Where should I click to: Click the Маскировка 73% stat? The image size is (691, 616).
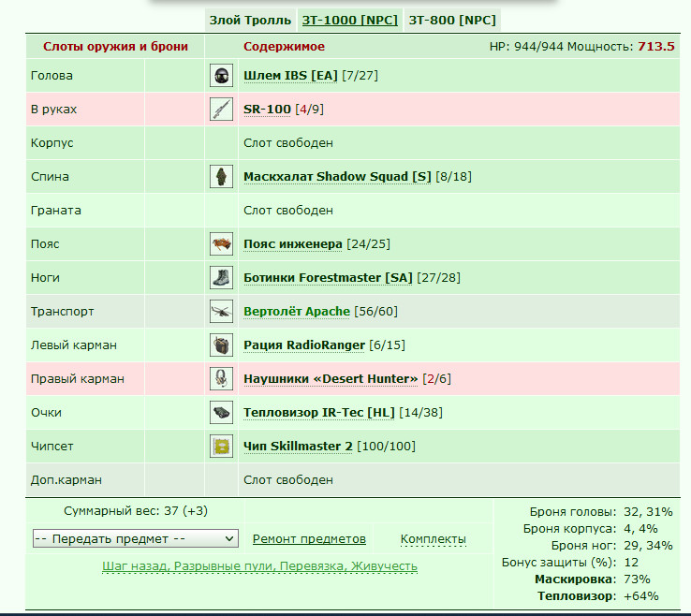(593, 579)
